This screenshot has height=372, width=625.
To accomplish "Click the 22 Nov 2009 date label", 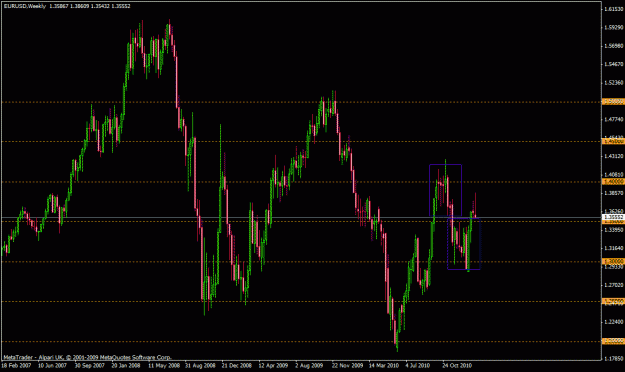I will pos(347,365).
